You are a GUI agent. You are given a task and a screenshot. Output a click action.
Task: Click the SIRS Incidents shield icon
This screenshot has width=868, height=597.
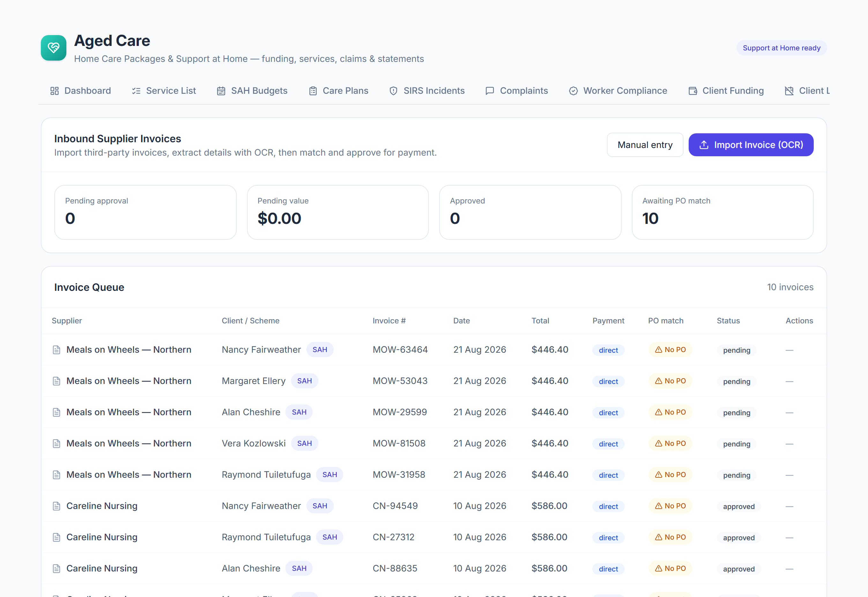393,91
